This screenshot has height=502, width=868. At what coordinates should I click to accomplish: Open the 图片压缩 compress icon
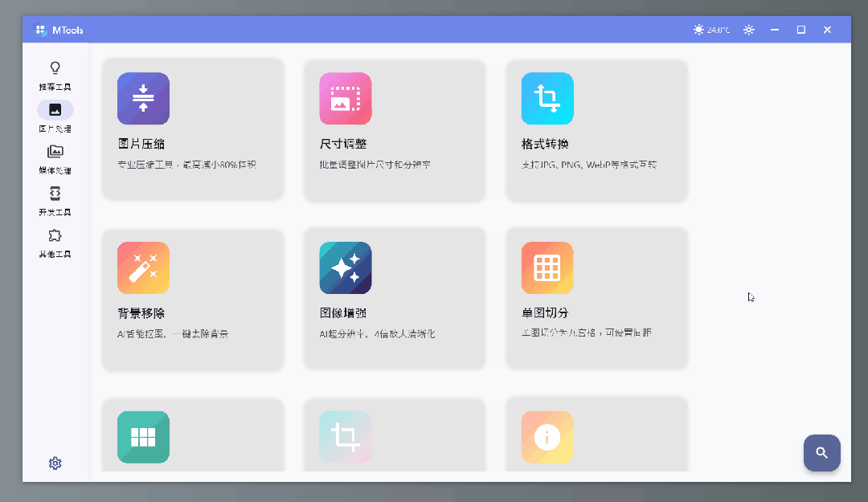143,99
